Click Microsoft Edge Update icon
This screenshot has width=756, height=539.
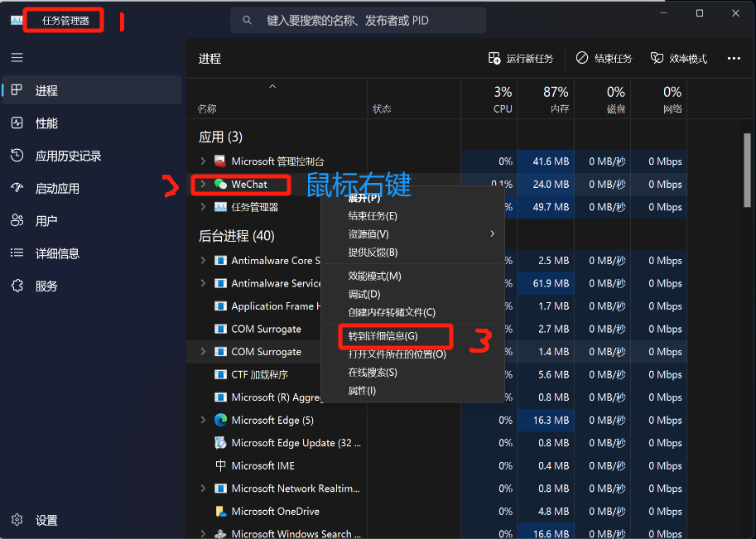[220, 443]
